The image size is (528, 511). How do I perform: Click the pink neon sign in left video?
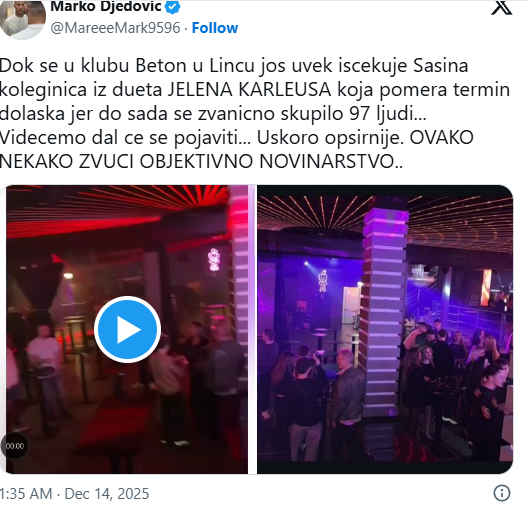214,260
